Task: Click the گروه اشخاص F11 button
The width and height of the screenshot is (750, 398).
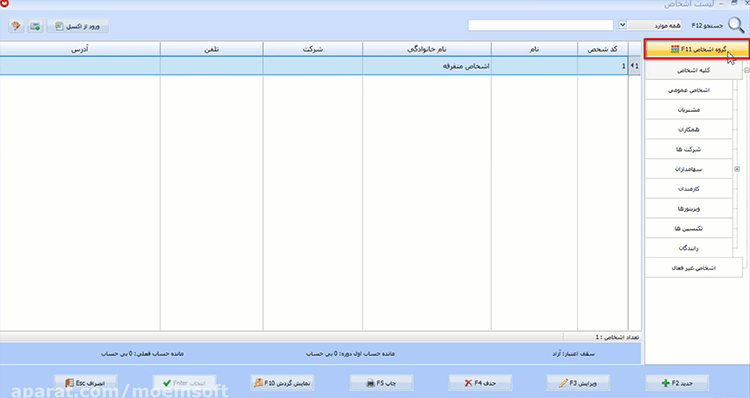Action: pos(697,49)
